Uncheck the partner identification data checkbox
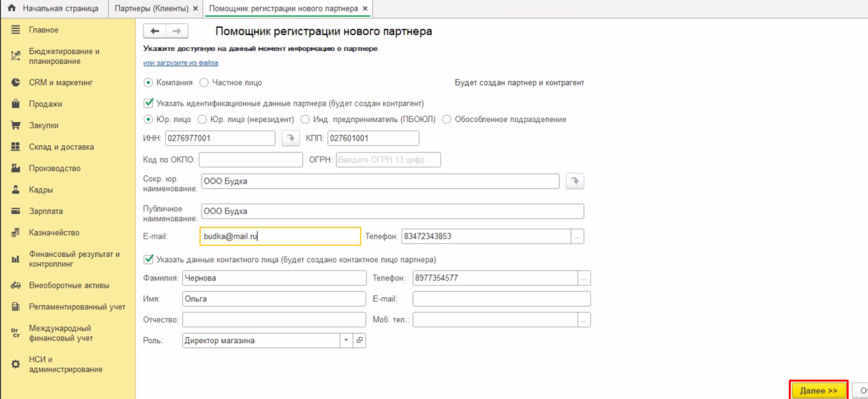This screenshot has height=399, width=868. (x=148, y=103)
